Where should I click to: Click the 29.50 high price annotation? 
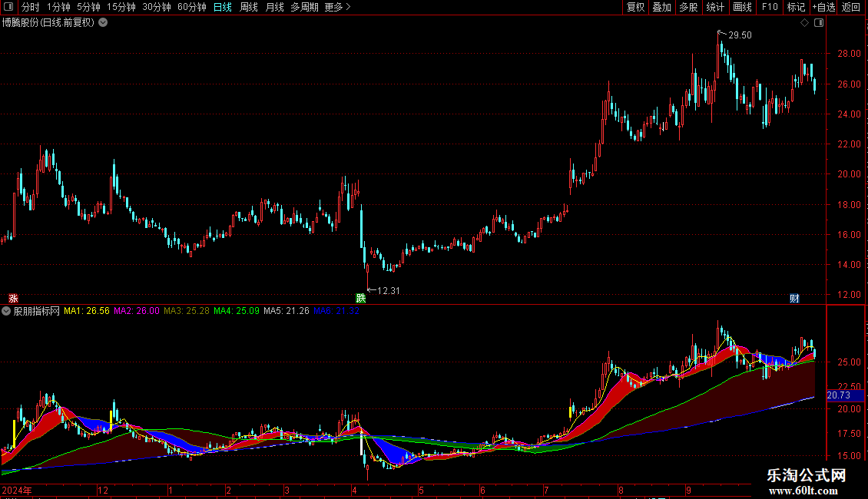[x=740, y=35]
